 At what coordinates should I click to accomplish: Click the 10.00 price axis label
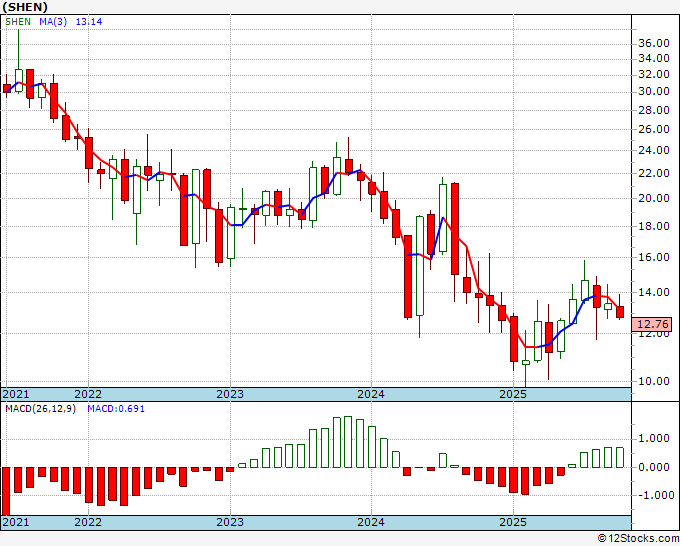point(654,381)
